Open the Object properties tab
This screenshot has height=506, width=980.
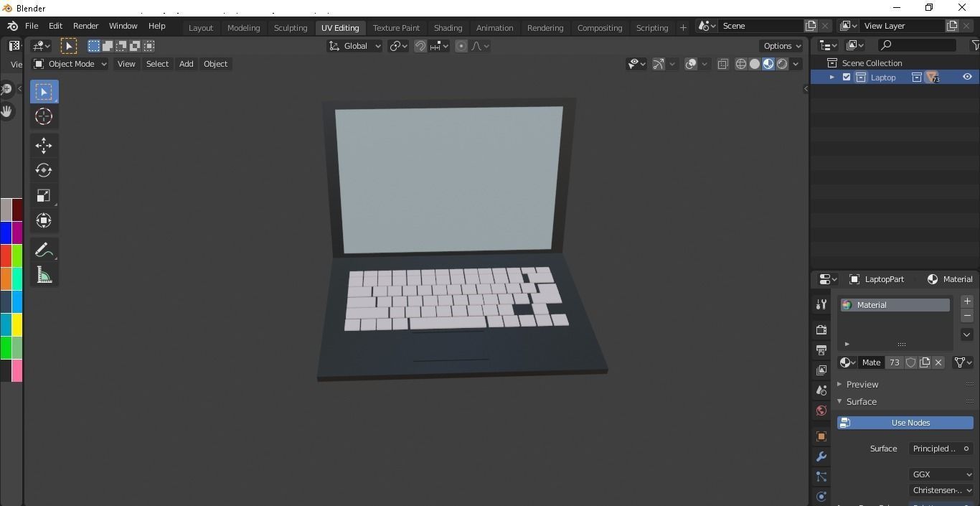tap(821, 436)
